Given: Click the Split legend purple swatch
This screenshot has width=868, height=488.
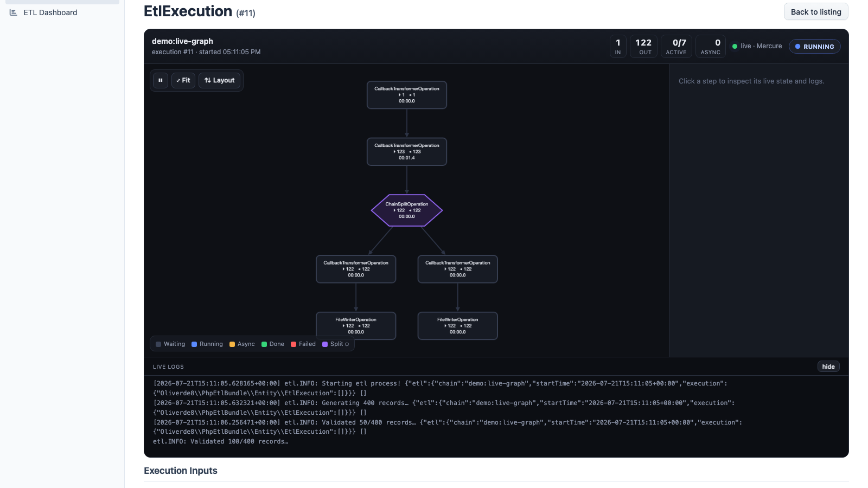Looking at the screenshot, I should [325, 344].
